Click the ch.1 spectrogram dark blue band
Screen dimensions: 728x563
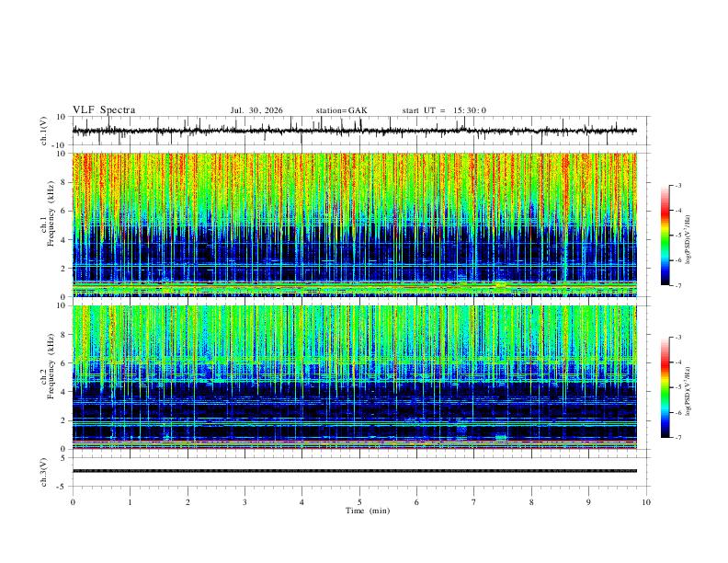point(354,254)
